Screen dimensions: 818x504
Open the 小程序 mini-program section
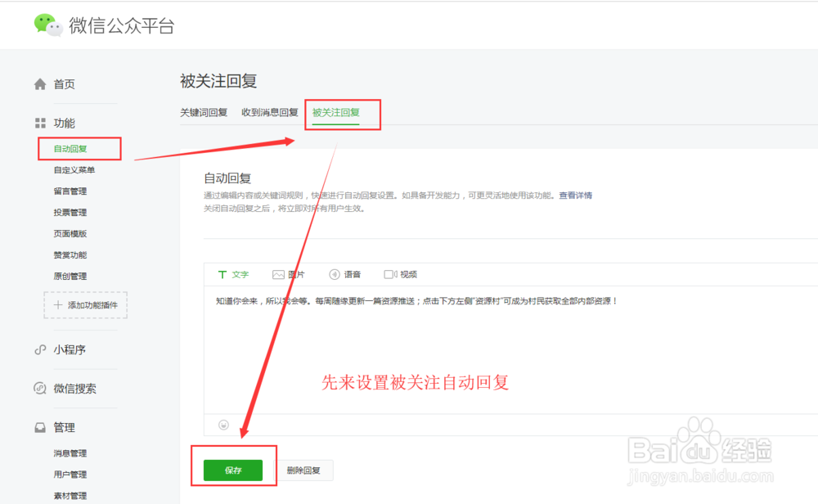pos(68,349)
